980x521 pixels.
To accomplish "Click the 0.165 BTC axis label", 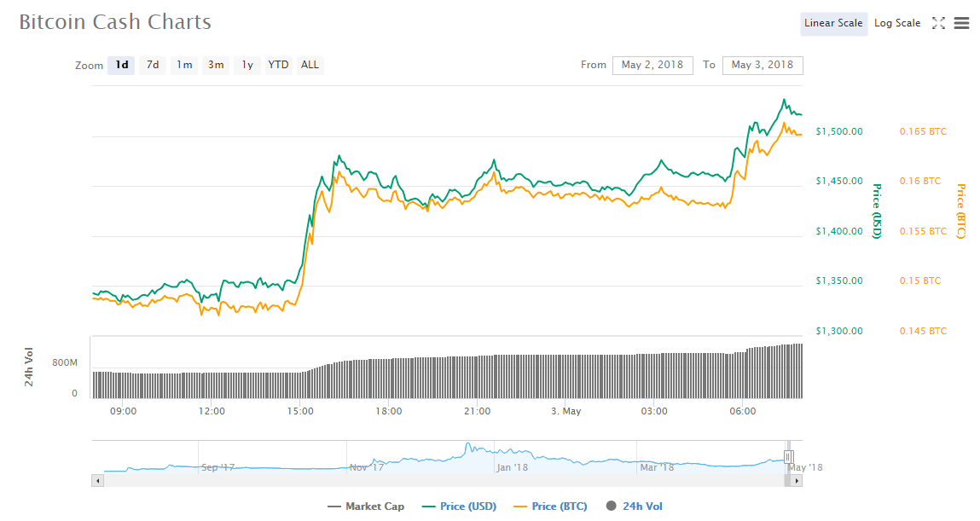I will point(923,132).
